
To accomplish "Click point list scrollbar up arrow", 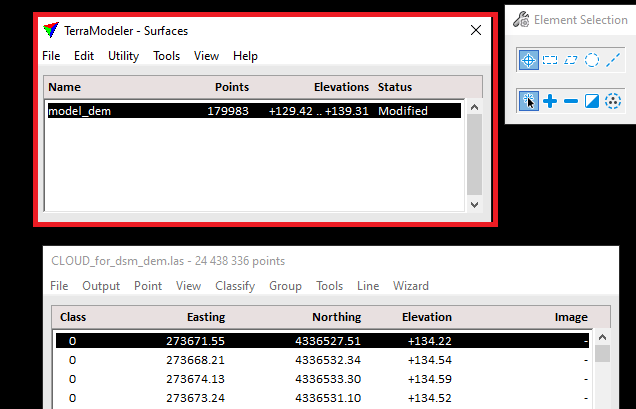I will coord(602,337).
